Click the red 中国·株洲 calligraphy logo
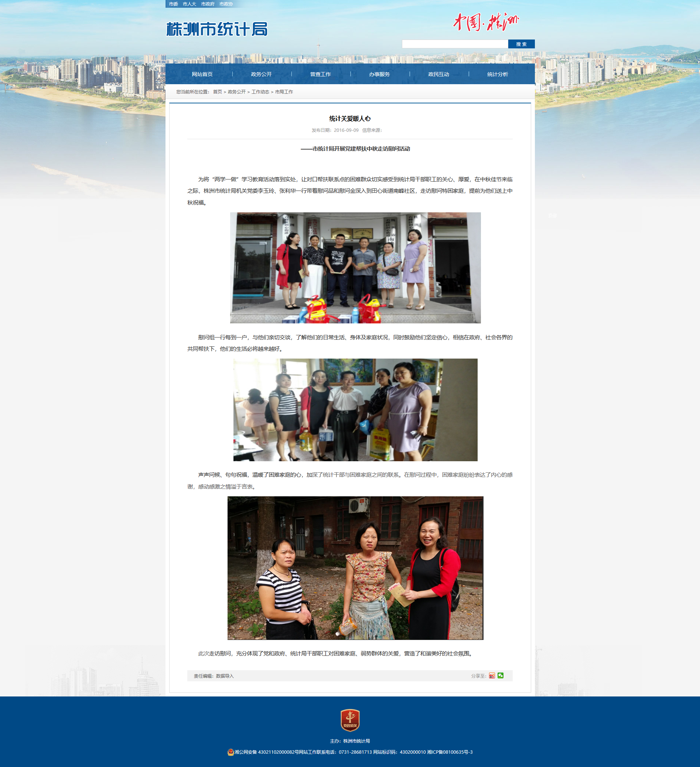The width and height of the screenshot is (700, 767). [486, 22]
